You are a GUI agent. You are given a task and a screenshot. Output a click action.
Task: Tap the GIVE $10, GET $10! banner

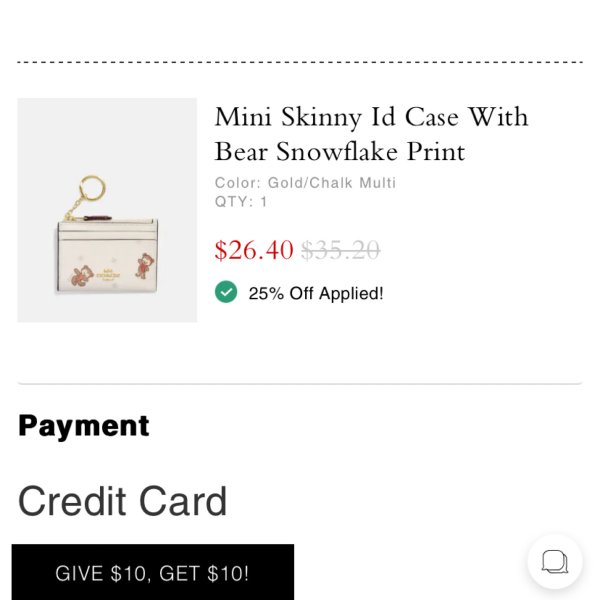[x=153, y=572]
